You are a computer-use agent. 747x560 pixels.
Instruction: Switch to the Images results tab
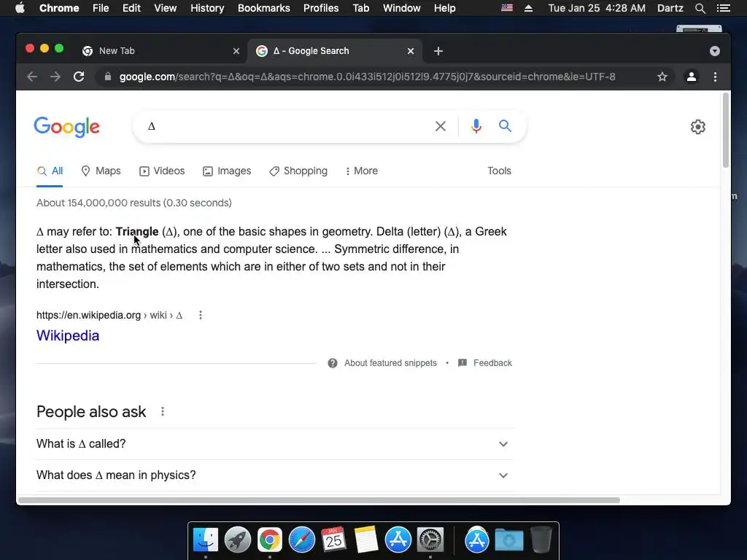click(x=227, y=171)
